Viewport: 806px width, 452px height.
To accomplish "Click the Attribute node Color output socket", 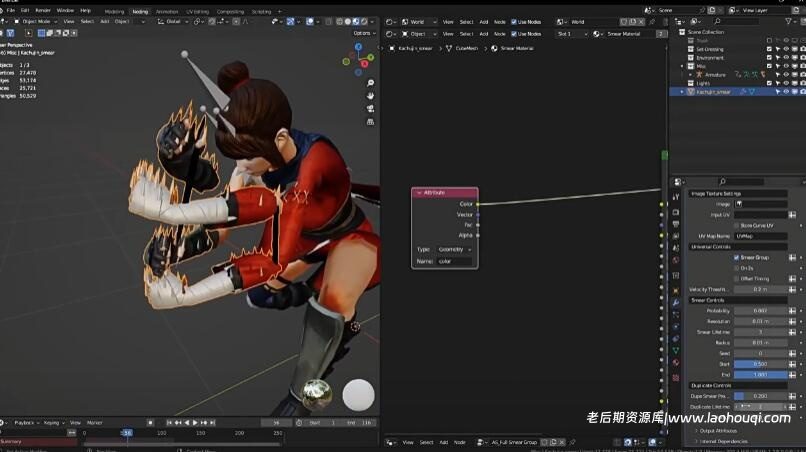I will point(478,204).
